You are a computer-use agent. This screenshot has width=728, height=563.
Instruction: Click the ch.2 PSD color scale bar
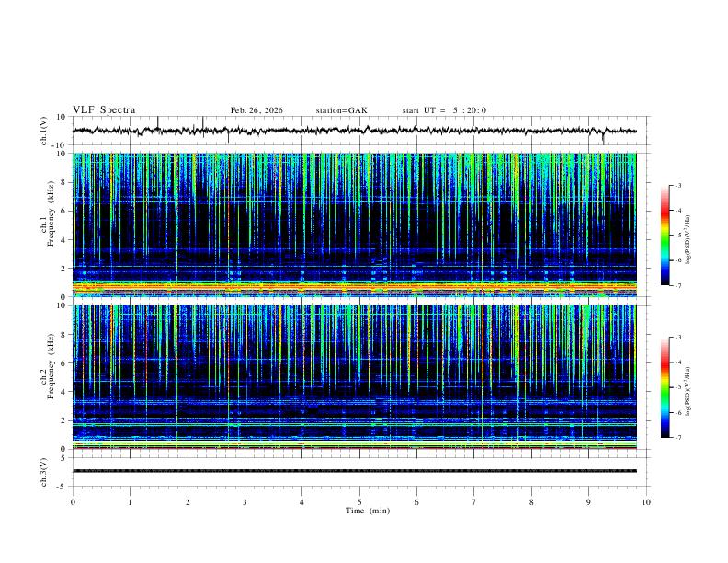[x=665, y=387]
